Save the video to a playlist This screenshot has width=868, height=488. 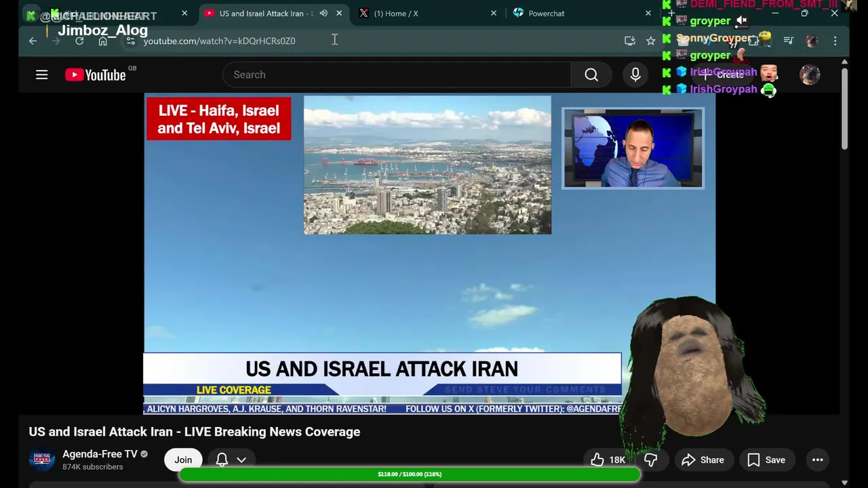click(x=766, y=460)
